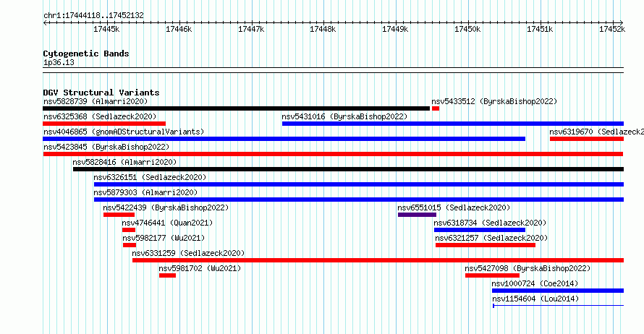Click the nsv5879303 (Almarri2020) text label

click(x=145, y=192)
